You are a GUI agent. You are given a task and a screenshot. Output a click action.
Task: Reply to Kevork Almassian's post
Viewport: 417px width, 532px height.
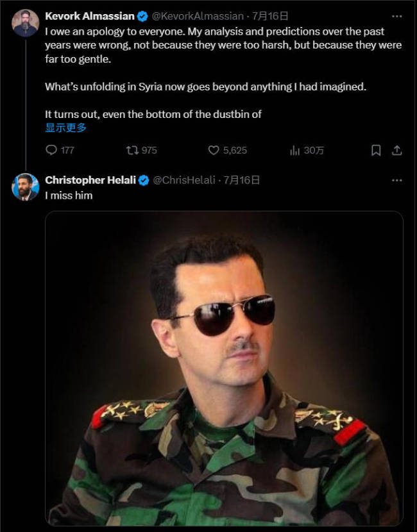coord(52,150)
